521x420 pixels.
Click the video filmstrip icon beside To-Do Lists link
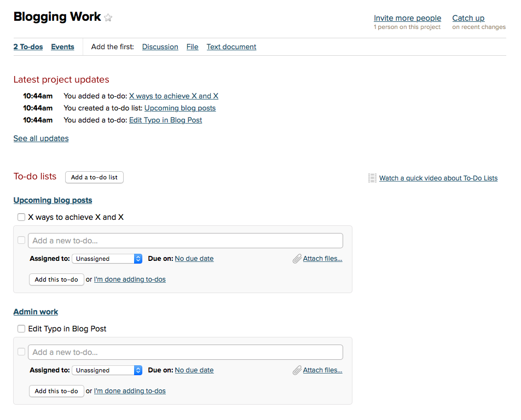[x=372, y=178]
